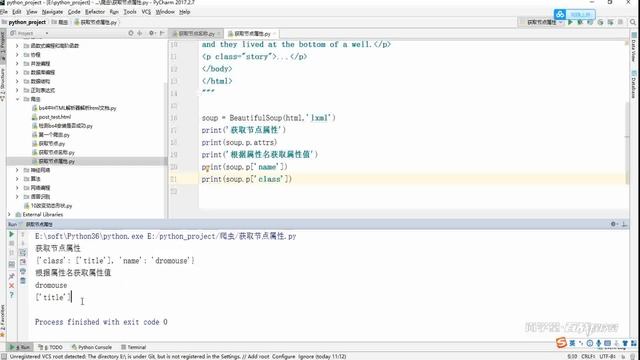Click the red X close icon in Run panel
The height and width of the screenshot is (360, 640).
click(11, 285)
